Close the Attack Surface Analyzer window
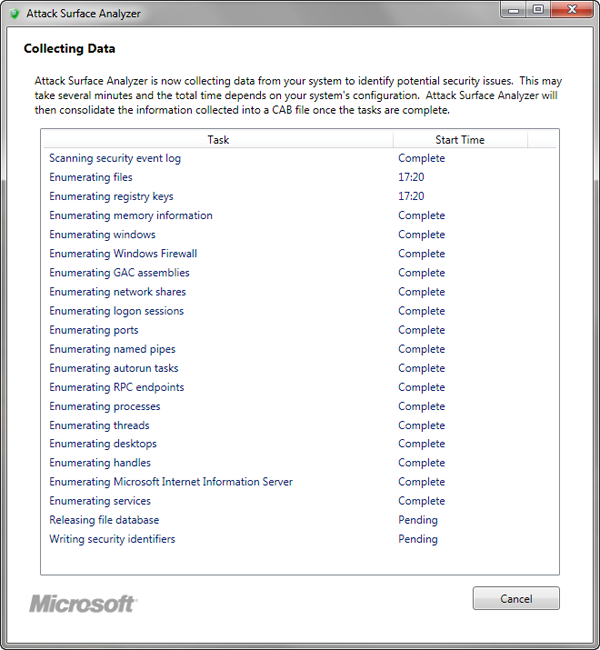 click(x=572, y=10)
